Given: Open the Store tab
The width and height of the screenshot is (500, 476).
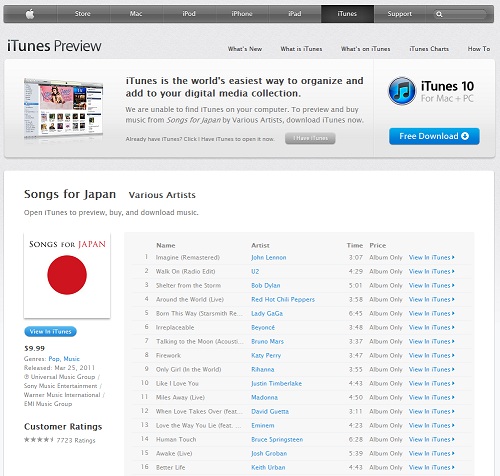Looking at the screenshot, I should [83, 14].
